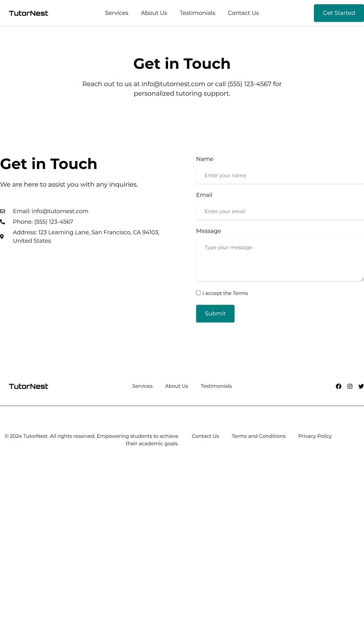Screen dimensions: 364x635
Task: Open the Twitter icon in footer
Action: point(361,386)
